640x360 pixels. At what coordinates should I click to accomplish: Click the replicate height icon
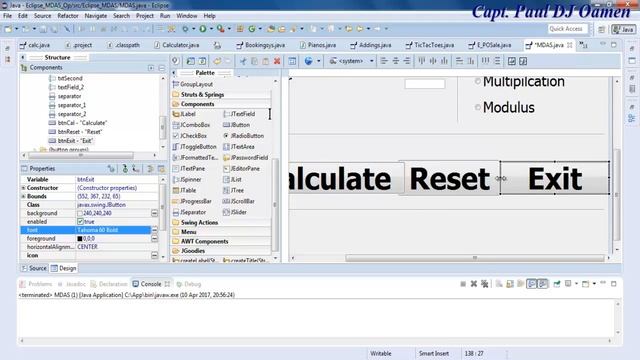coord(471,61)
